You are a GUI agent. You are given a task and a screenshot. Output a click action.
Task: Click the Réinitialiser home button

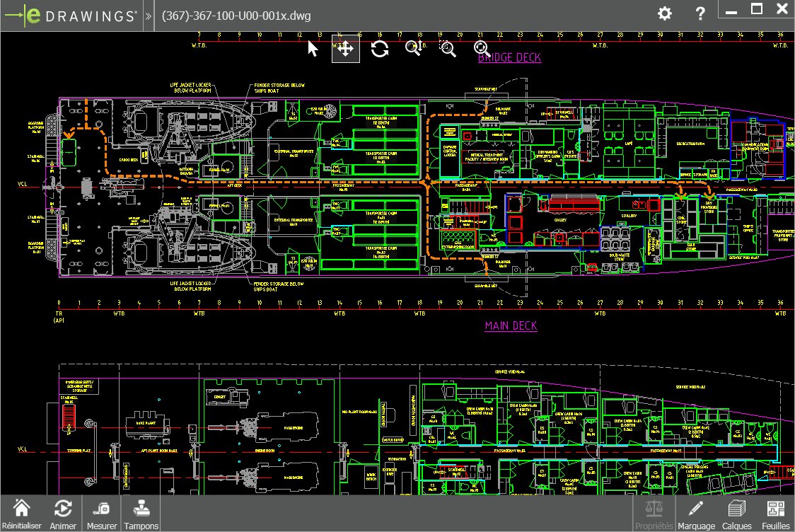[22, 512]
